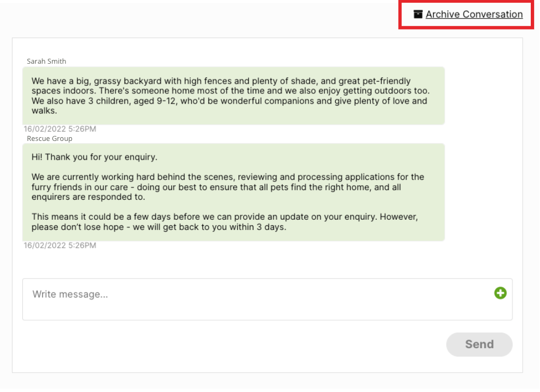The width and height of the screenshot is (540, 392).
Task: Click timestamp under Rescue Group's reply
Action: 60,245
